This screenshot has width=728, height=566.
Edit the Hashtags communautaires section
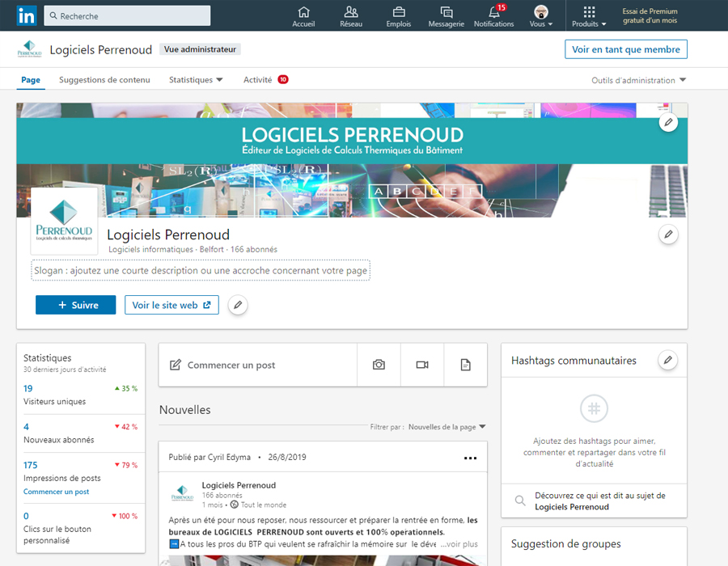667,360
